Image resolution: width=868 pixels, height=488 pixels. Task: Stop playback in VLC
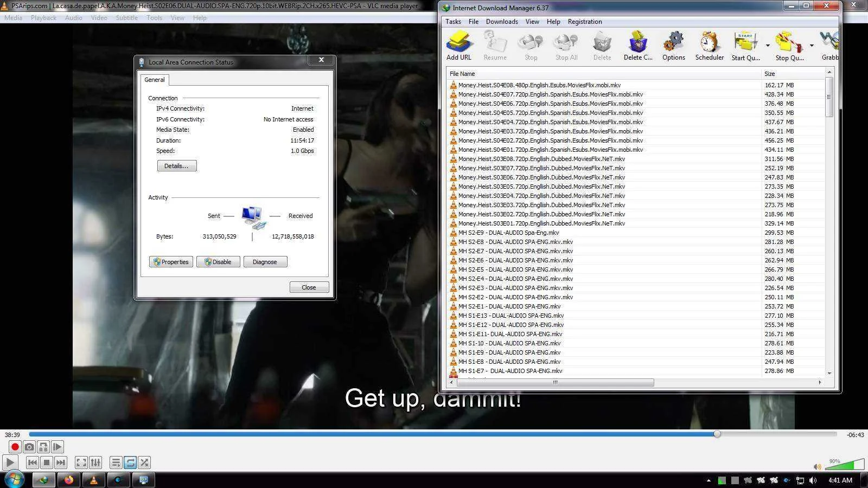click(x=47, y=463)
